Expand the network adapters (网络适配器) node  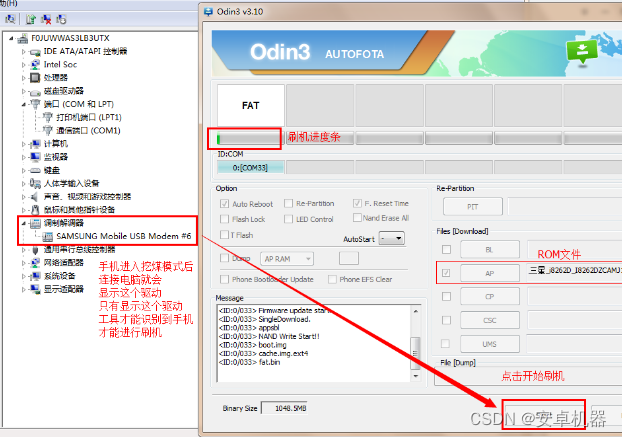coord(23,263)
